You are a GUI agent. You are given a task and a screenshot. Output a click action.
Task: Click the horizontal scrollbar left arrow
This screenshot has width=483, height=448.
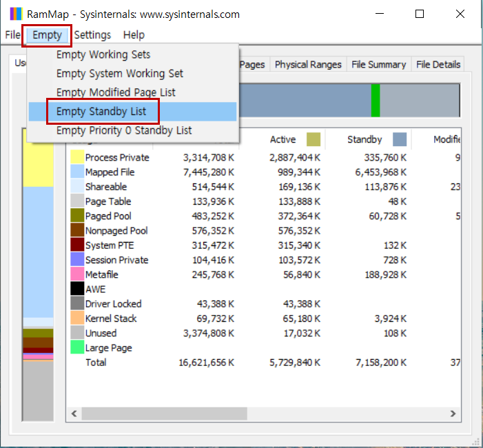74,414
